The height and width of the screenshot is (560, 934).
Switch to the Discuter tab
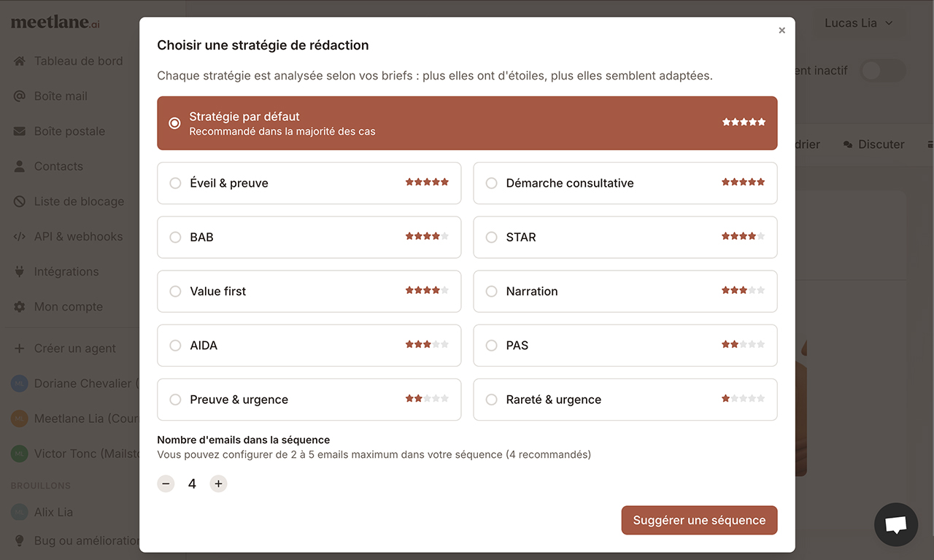click(x=873, y=144)
